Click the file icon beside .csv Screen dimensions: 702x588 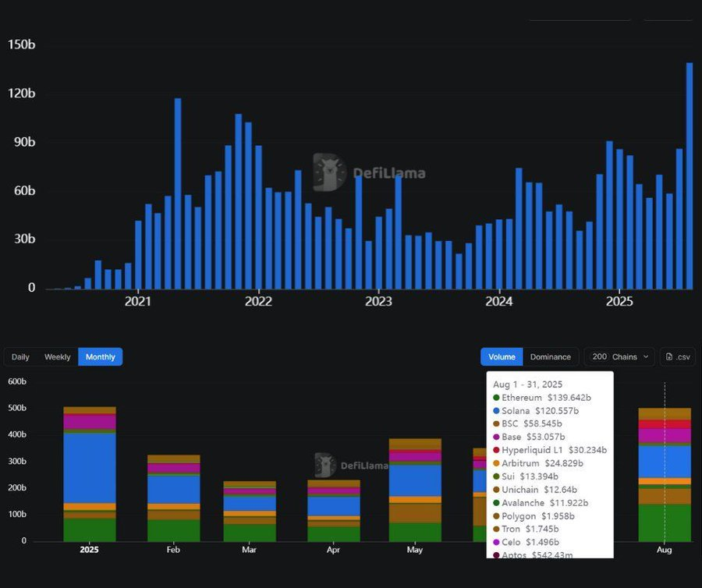click(x=668, y=357)
